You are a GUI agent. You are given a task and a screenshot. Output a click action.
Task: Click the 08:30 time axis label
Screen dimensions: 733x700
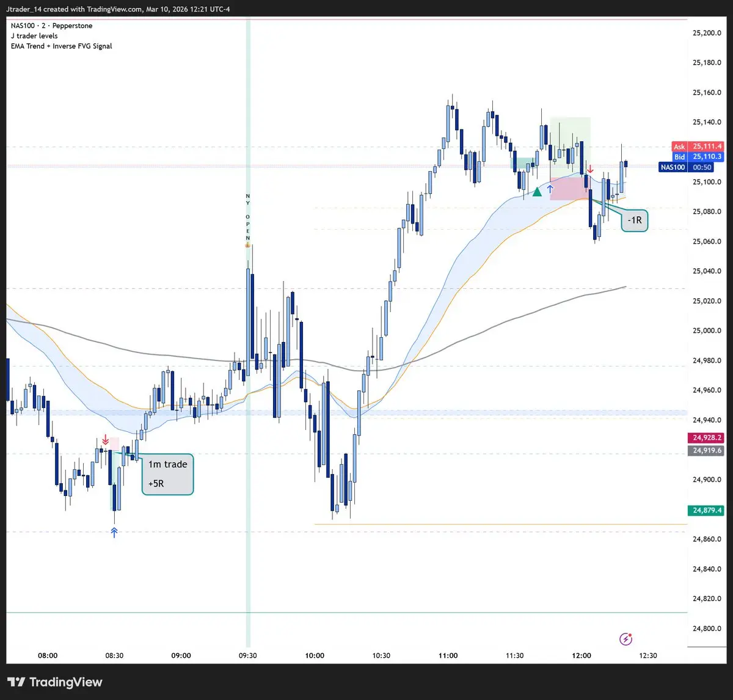(114, 655)
